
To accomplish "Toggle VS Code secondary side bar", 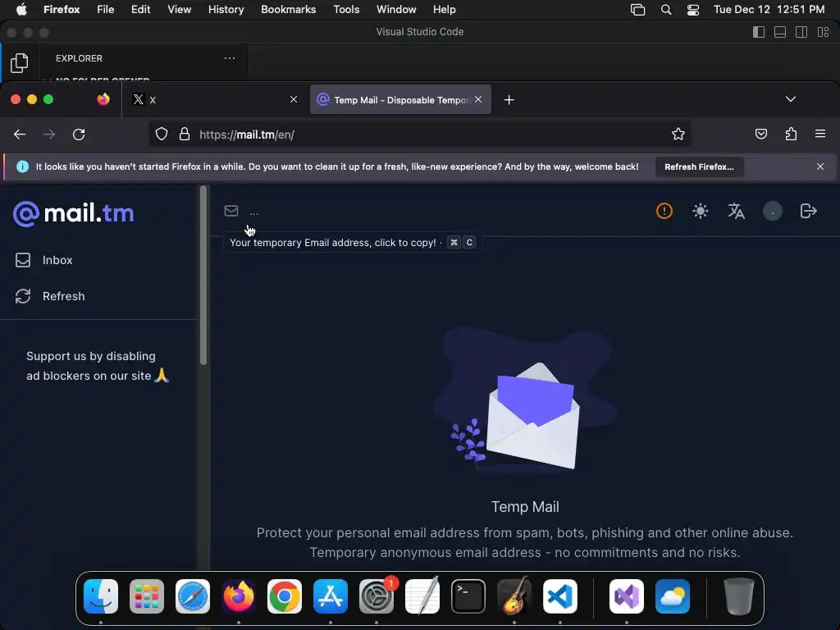I will tap(801, 32).
